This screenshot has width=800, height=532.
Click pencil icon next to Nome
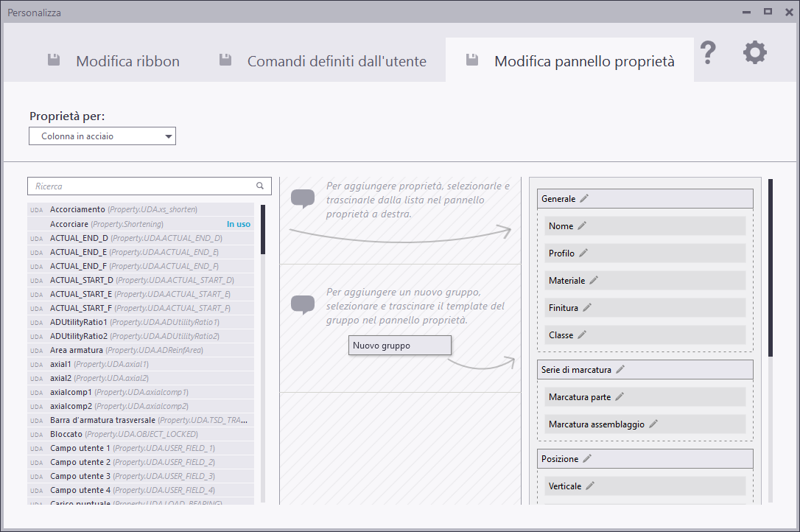pyautogui.click(x=582, y=225)
